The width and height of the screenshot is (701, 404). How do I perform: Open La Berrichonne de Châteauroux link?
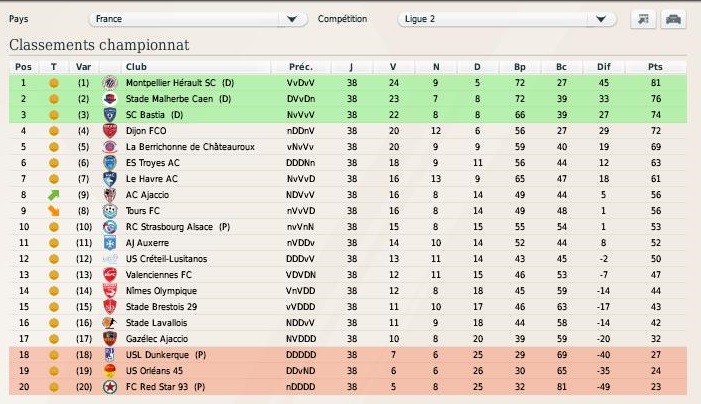click(x=190, y=147)
